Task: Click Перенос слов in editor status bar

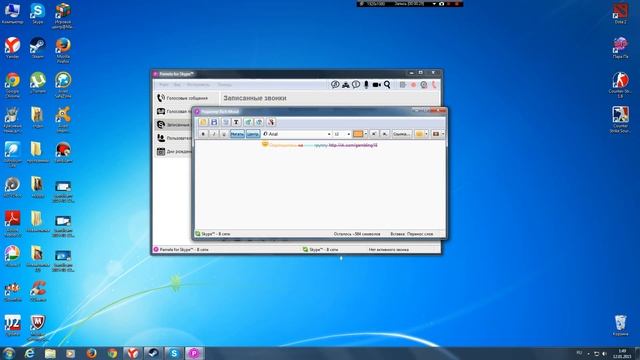Action: click(x=420, y=234)
